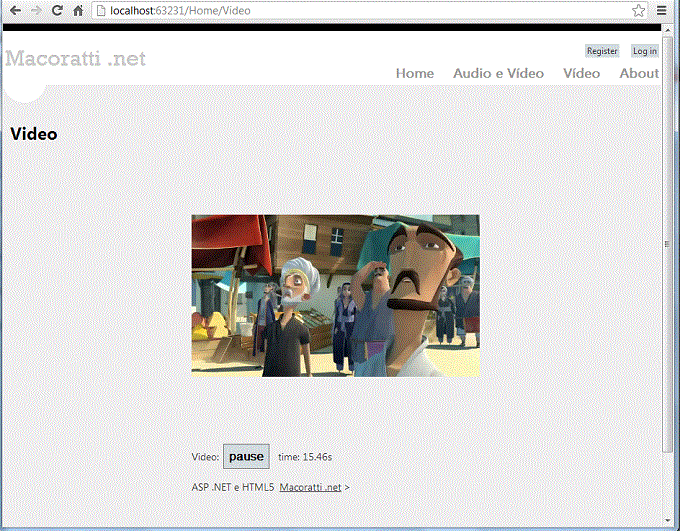Open the About navigation item
The height and width of the screenshot is (531, 680).
(639, 73)
